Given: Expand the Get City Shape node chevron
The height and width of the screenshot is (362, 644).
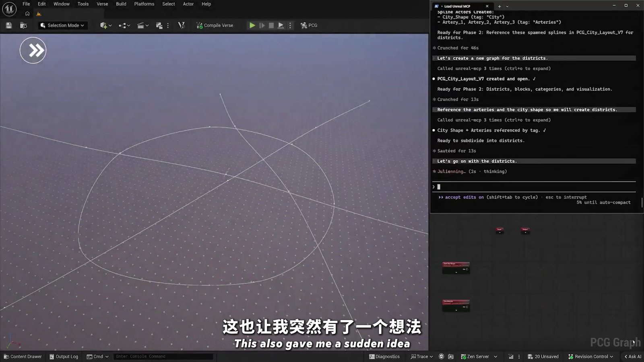Looking at the screenshot, I should [456, 272].
